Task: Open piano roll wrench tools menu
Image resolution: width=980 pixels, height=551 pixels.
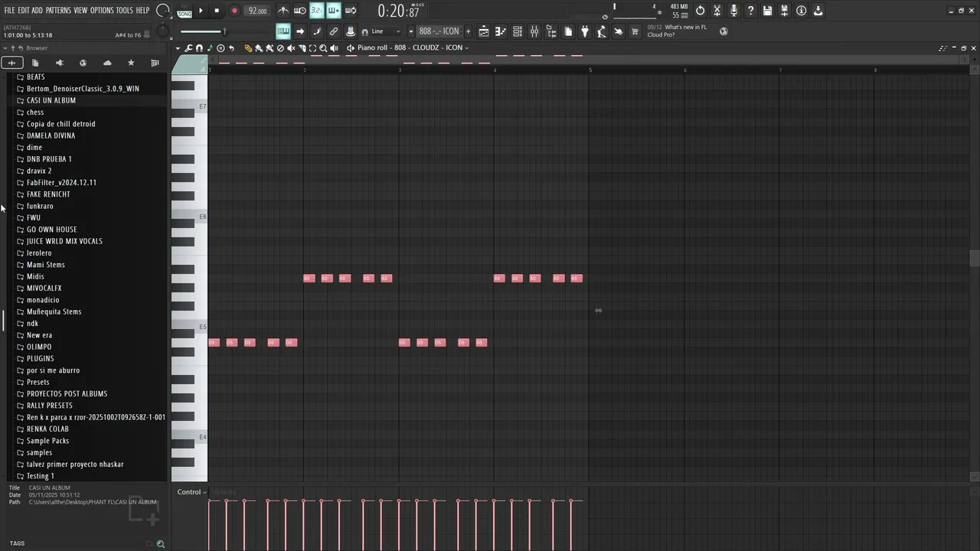Action: point(188,48)
